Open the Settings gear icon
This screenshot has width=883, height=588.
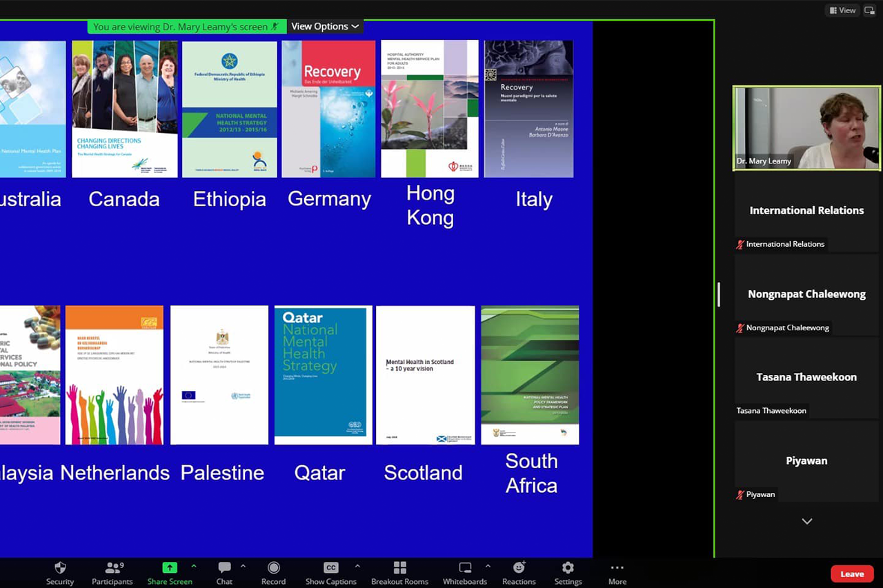[x=568, y=567]
